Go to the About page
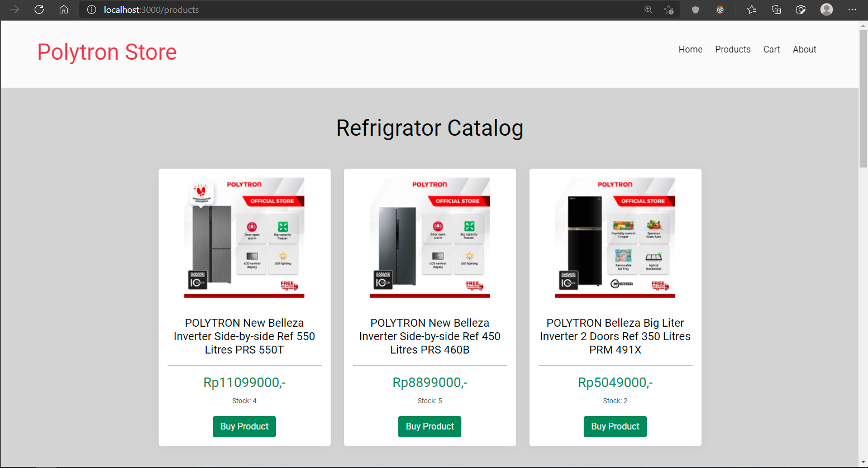 (x=804, y=49)
